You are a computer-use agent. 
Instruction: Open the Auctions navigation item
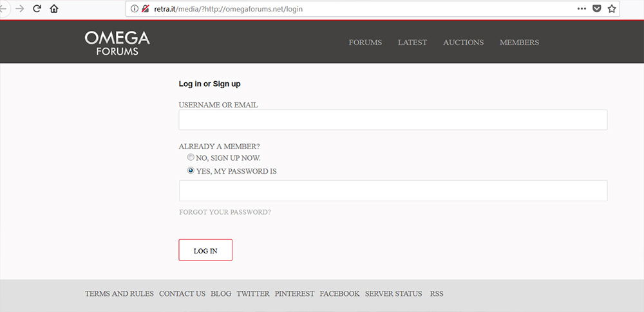tap(463, 42)
